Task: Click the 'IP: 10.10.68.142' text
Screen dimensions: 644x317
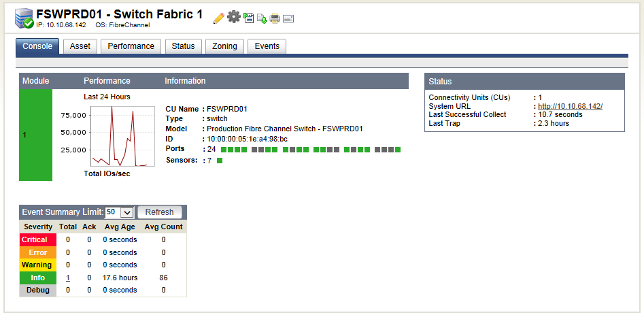Action: point(61,25)
